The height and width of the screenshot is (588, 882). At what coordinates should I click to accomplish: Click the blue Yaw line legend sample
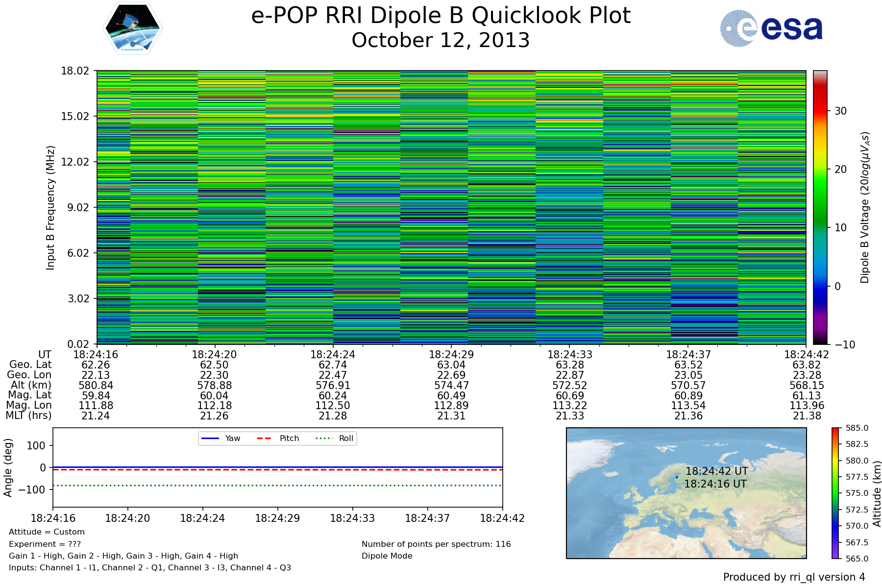210,438
